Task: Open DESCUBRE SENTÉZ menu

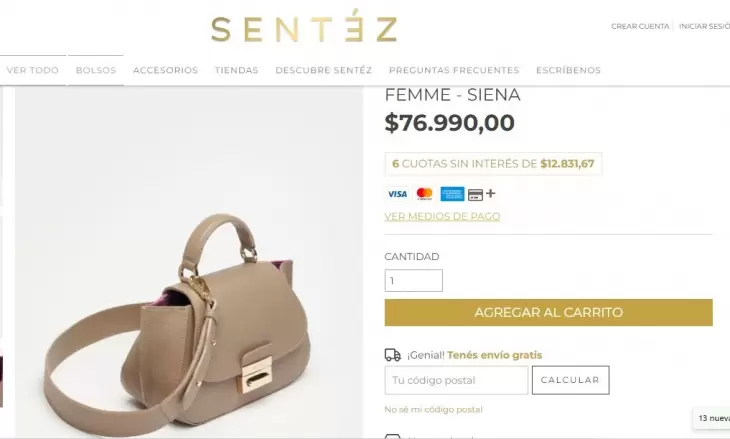Action: tap(324, 70)
